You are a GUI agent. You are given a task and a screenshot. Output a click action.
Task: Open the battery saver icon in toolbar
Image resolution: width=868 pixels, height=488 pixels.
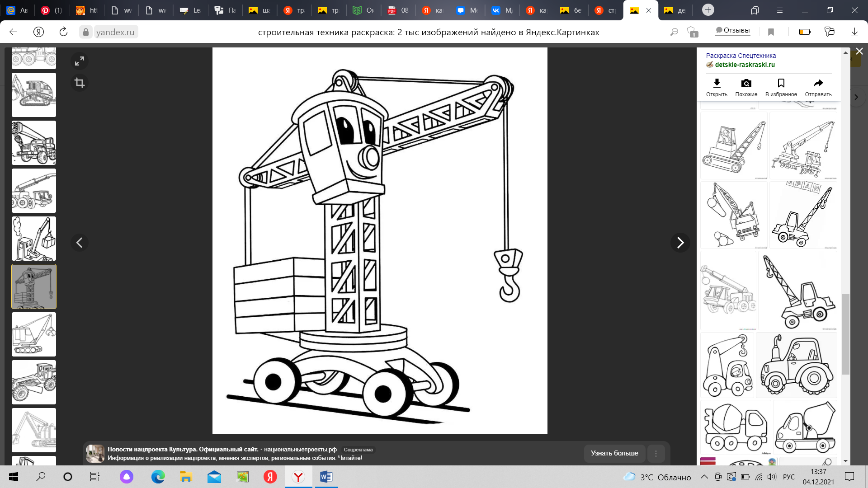point(805,32)
